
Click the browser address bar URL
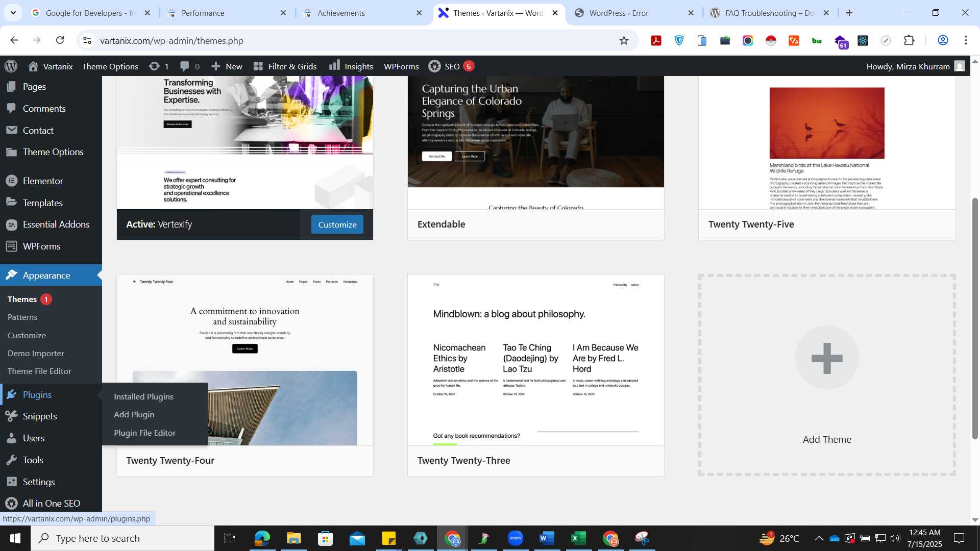(x=171, y=40)
